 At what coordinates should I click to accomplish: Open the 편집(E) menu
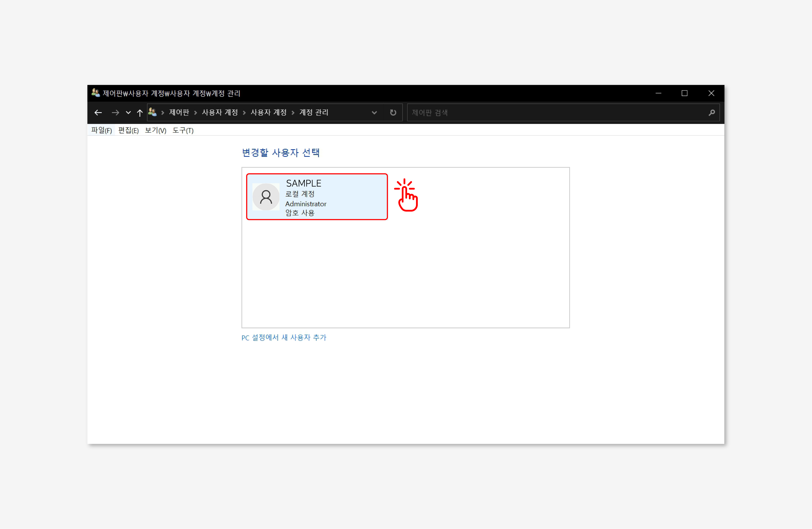(128, 130)
